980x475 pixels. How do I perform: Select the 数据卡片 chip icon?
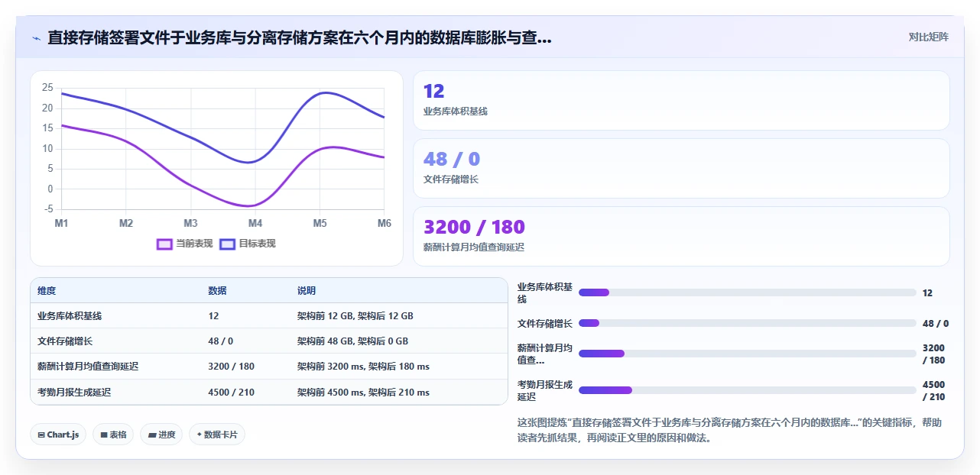click(199, 435)
